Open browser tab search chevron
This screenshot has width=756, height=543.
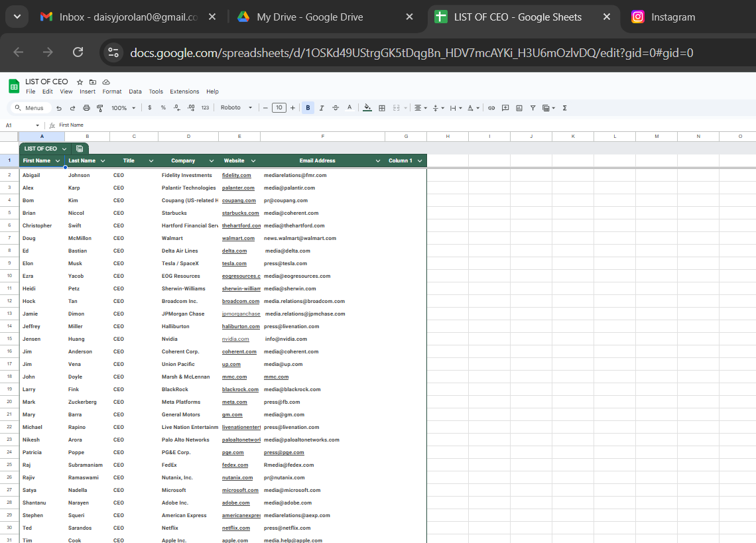(x=17, y=17)
